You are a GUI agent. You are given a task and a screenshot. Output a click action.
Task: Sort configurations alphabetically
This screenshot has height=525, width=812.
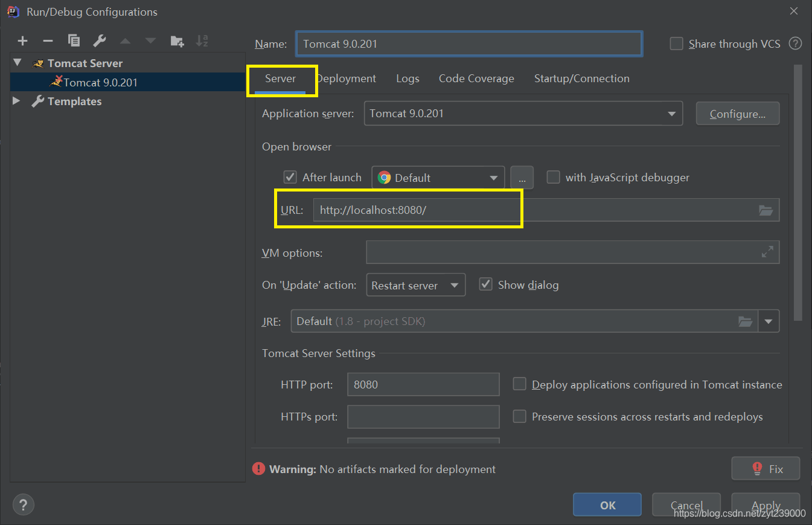[202, 41]
